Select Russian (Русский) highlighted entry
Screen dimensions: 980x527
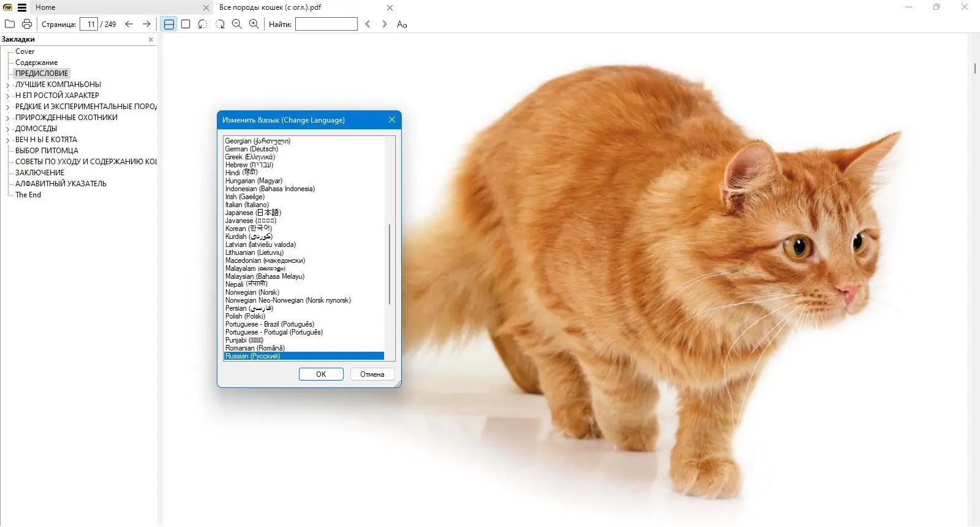[x=304, y=356]
